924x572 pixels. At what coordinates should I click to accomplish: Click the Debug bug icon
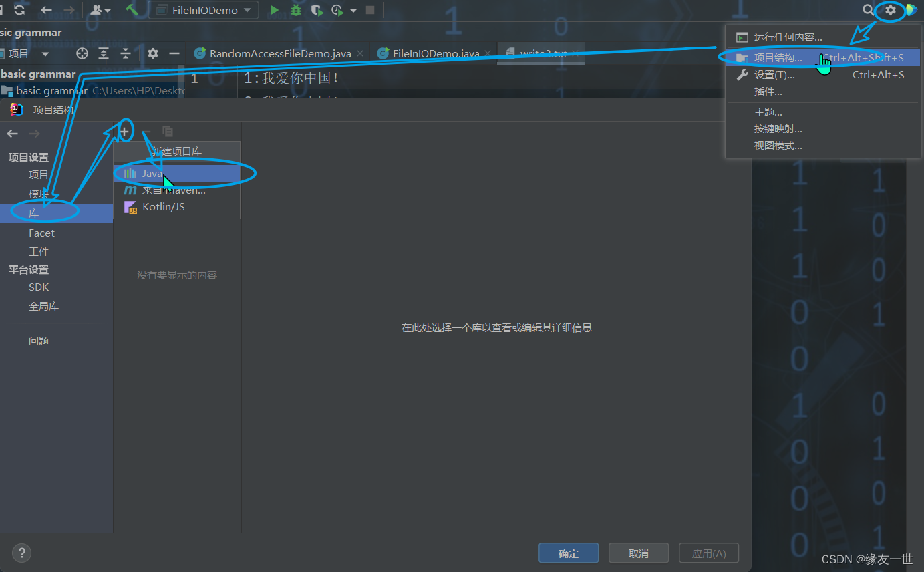pyautogui.click(x=295, y=10)
